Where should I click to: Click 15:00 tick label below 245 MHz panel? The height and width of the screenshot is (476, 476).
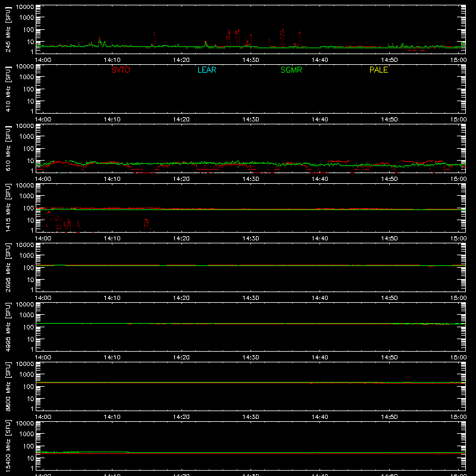(458, 60)
